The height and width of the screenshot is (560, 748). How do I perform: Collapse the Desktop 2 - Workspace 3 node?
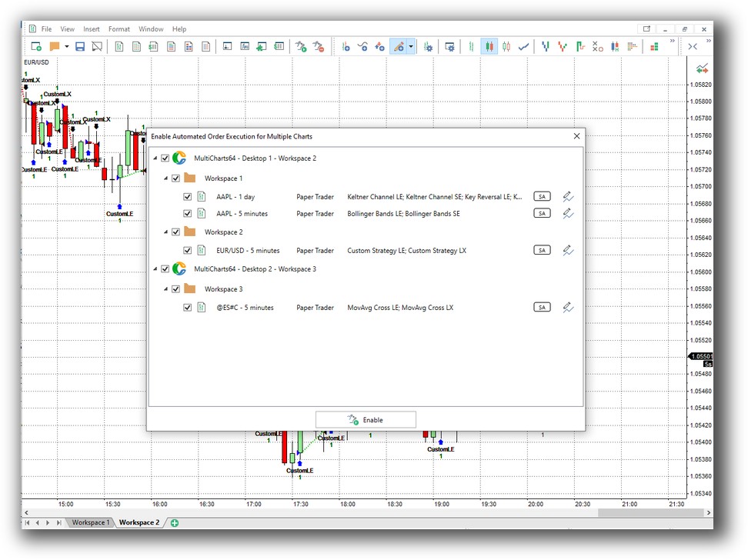click(x=155, y=269)
